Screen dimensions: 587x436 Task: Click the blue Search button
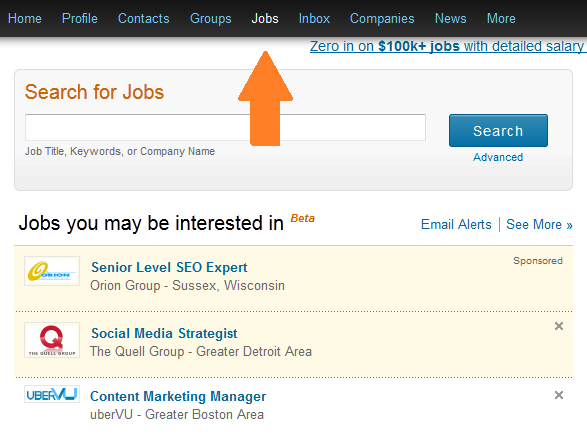pyautogui.click(x=498, y=131)
